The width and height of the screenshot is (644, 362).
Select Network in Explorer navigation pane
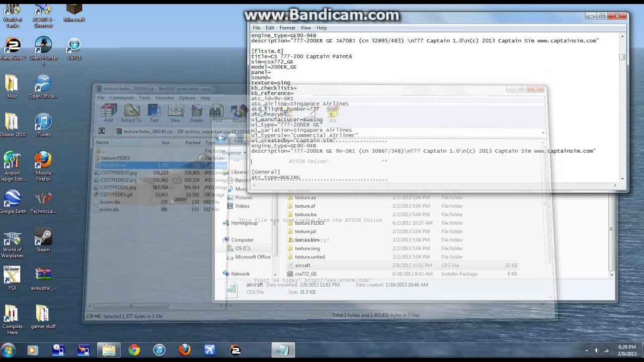pyautogui.click(x=240, y=274)
